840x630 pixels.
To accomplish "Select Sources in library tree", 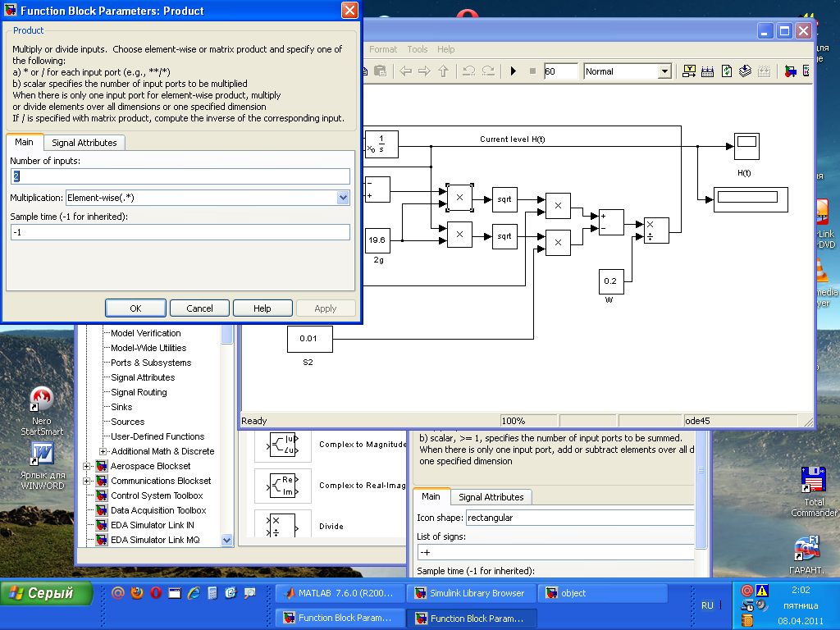I will click(127, 422).
